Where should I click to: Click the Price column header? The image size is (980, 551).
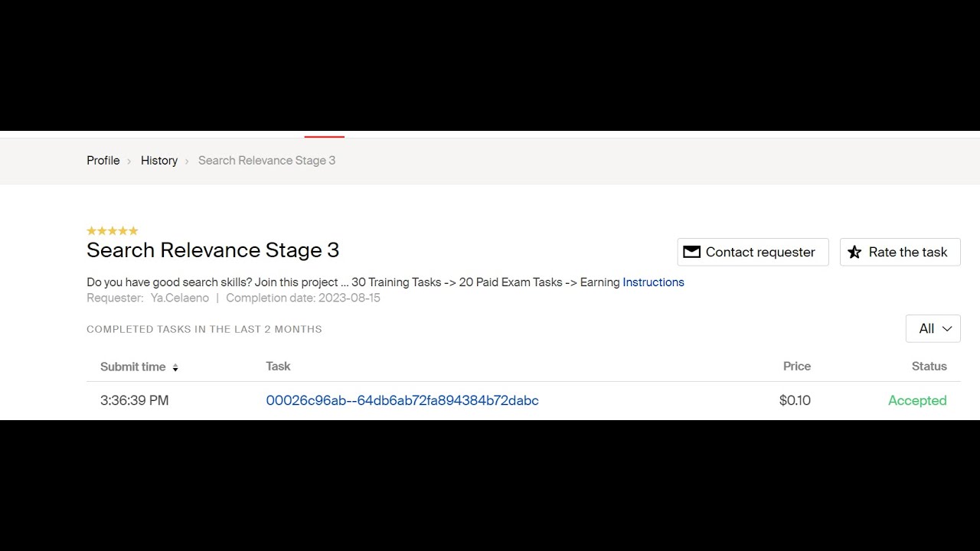click(796, 367)
